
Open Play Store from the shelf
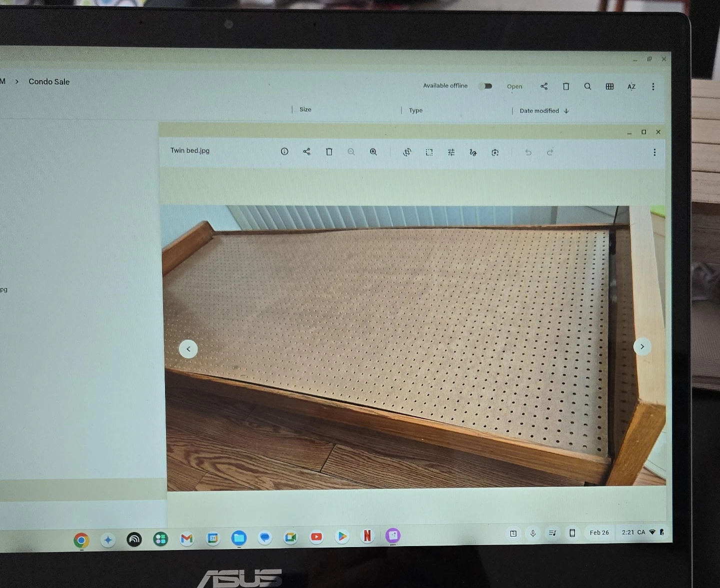(342, 537)
